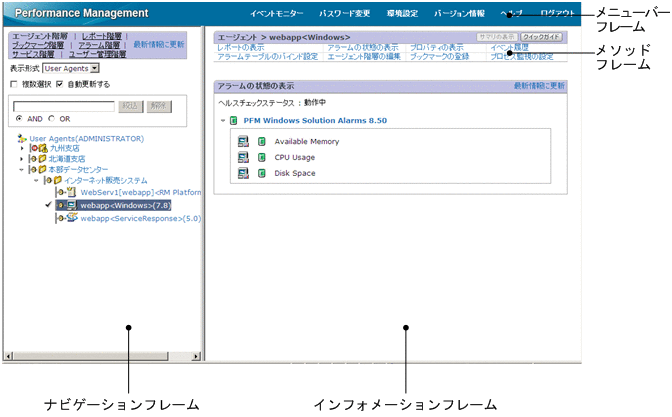Open the エージェント階層の編集 link
Image resolution: width=672 pixels, height=417 pixels.
(x=364, y=57)
